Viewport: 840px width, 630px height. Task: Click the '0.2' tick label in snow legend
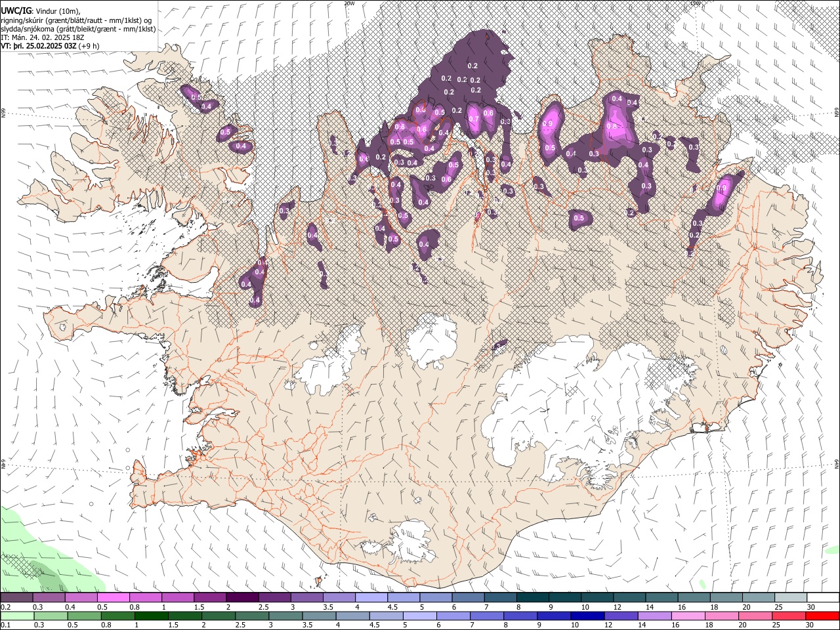tap(5, 607)
